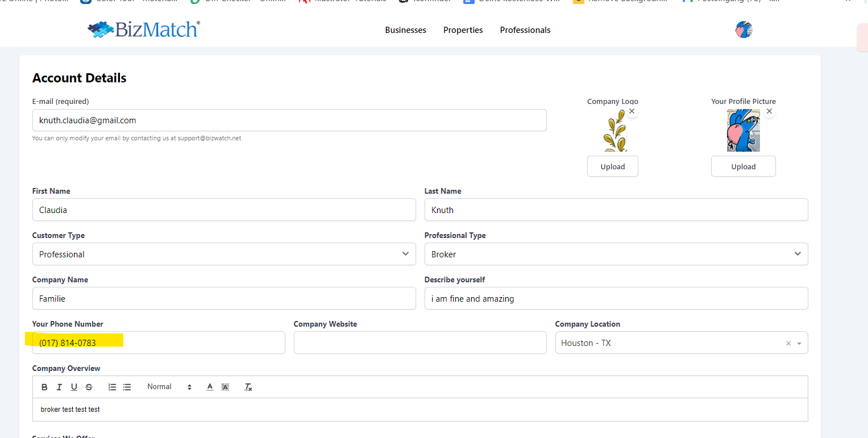
Task: Clear text formatting in the overview editor
Action: coord(248,387)
